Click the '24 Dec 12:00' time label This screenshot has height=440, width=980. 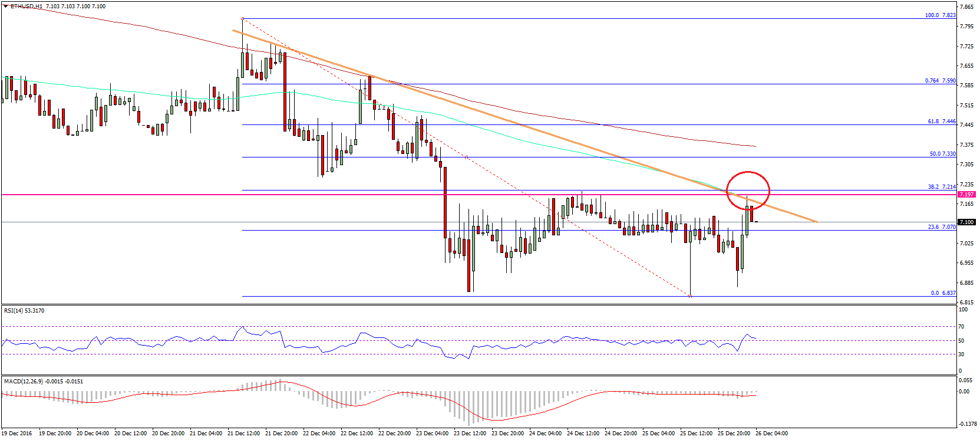click(583, 434)
